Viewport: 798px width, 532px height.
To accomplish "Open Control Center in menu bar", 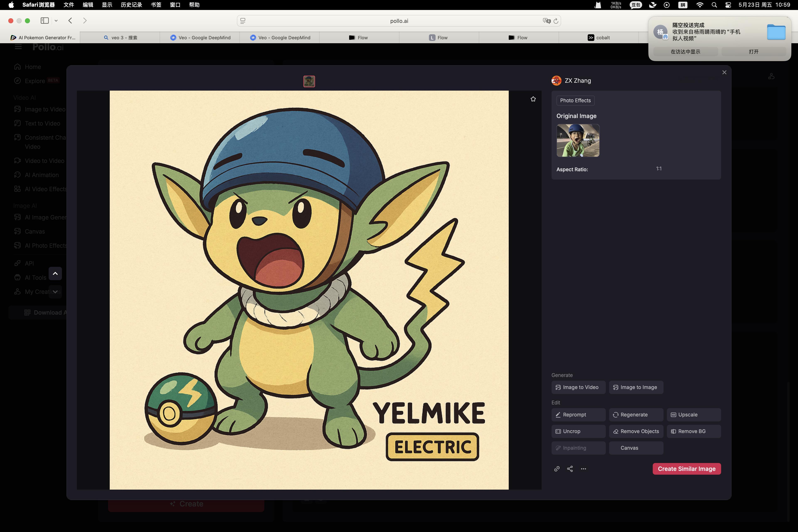I will (728, 5).
